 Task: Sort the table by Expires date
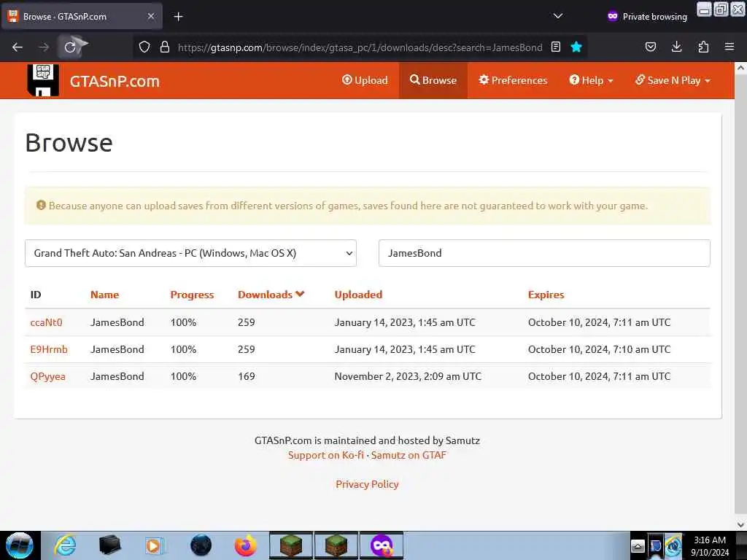pos(546,295)
